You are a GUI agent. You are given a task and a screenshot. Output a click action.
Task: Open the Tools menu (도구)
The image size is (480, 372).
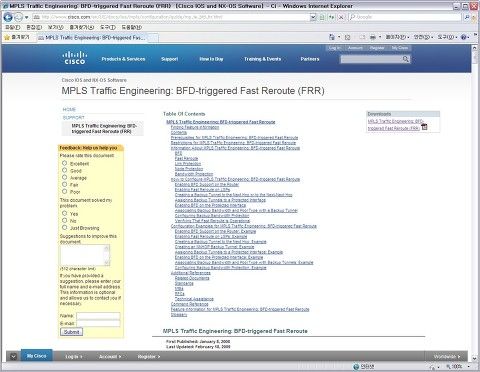(108, 27)
